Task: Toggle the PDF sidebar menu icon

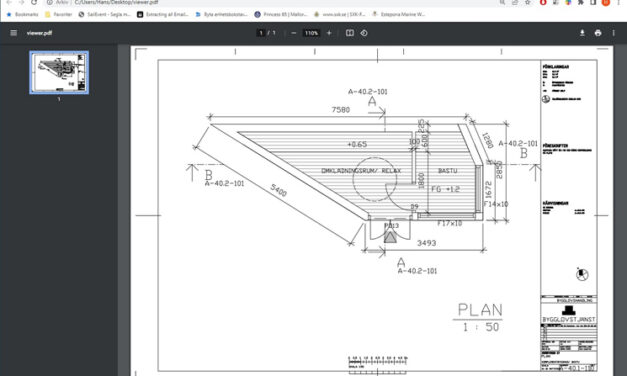Action: click(14, 33)
